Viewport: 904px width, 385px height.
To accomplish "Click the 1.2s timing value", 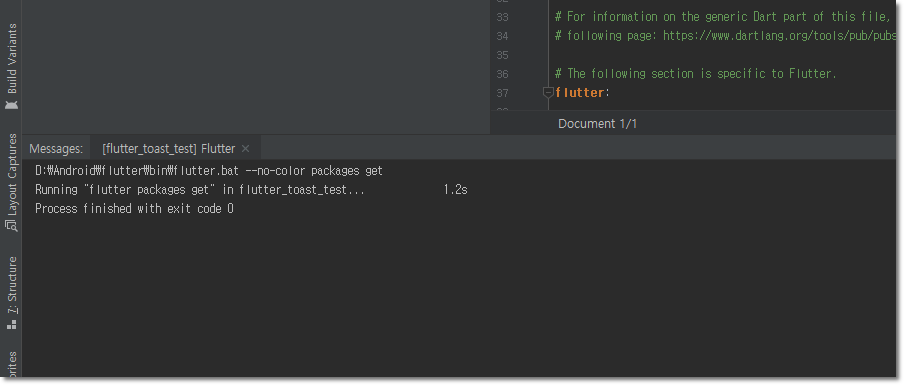I will (455, 190).
